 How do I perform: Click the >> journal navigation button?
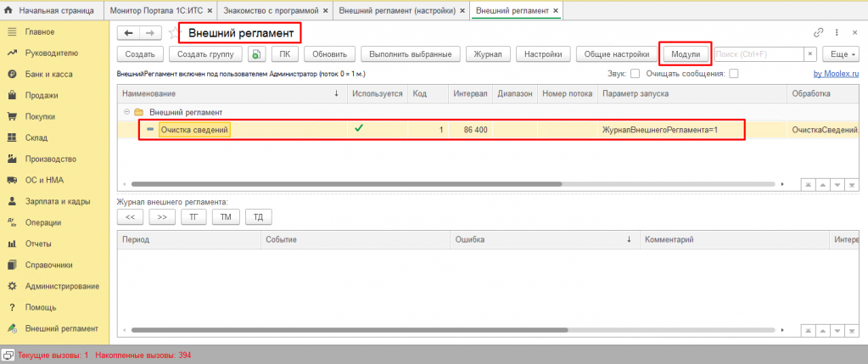pyautogui.click(x=162, y=217)
